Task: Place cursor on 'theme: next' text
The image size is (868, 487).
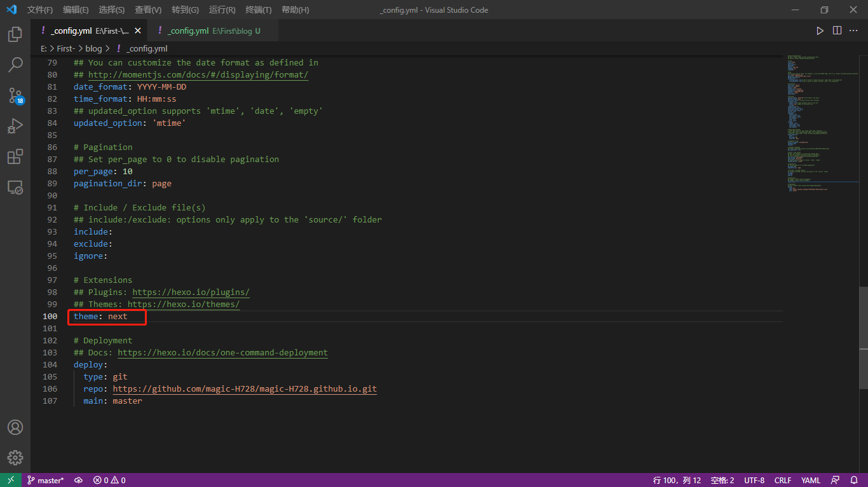Action: [x=100, y=317]
